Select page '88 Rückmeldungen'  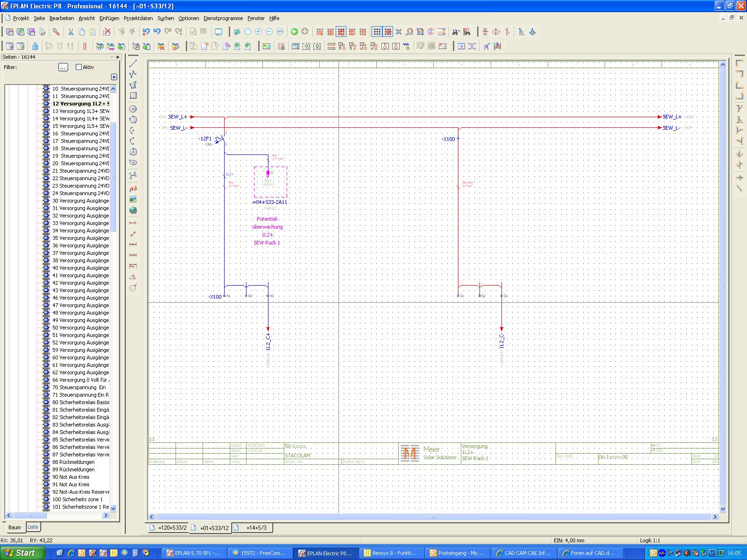tap(73, 462)
